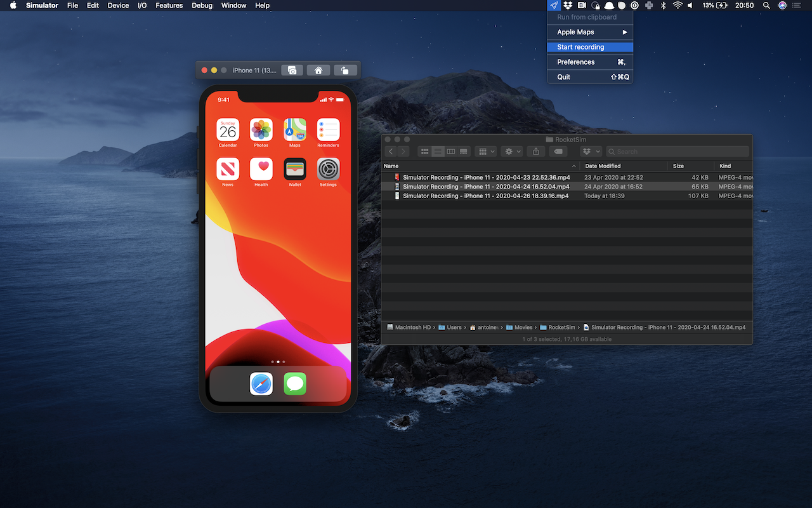
Task: Open the Simulator File menu
Action: pyautogui.click(x=72, y=5)
